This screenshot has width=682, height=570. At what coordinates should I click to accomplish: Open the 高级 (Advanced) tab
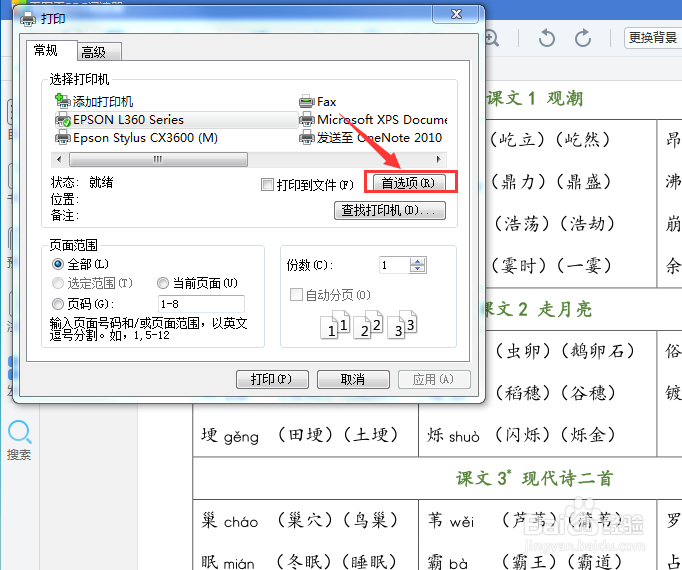99,52
